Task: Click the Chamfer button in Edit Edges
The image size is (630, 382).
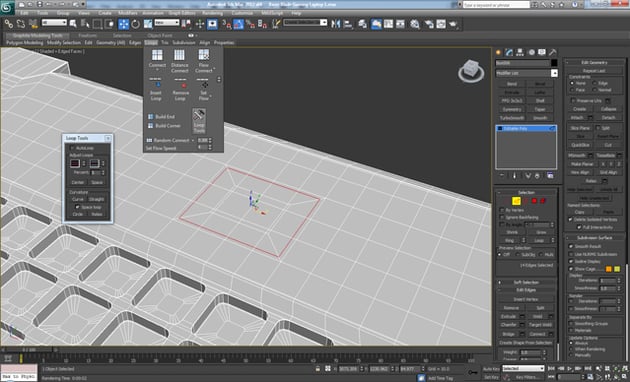Action: (x=508, y=325)
